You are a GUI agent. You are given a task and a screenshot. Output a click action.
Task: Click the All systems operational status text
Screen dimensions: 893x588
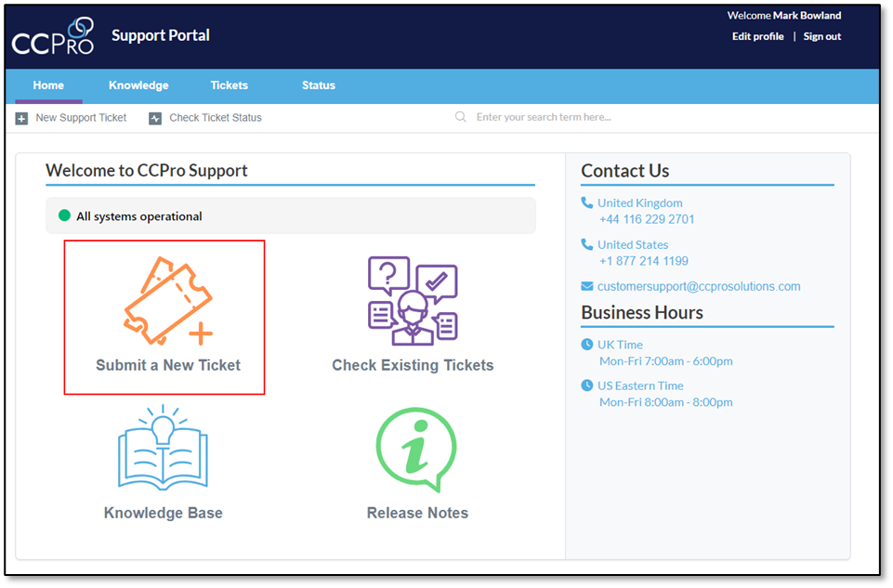[139, 216]
